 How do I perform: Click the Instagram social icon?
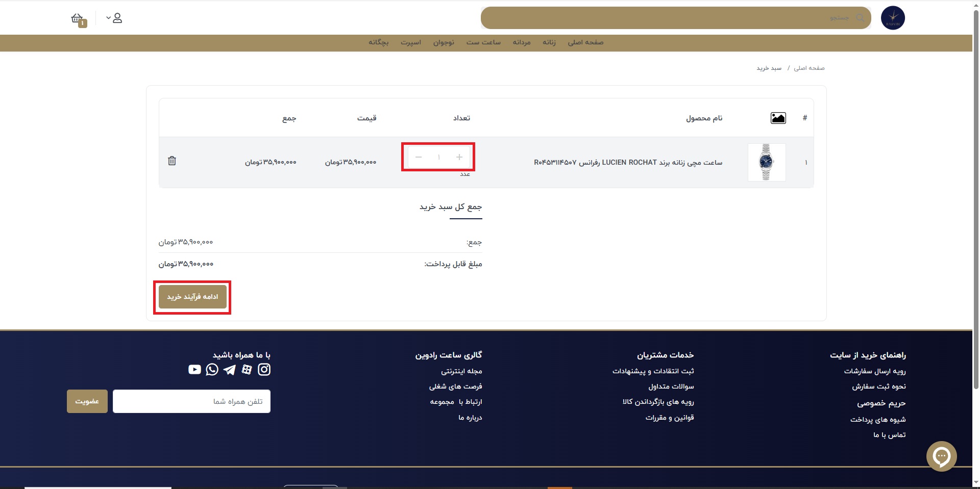(264, 370)
